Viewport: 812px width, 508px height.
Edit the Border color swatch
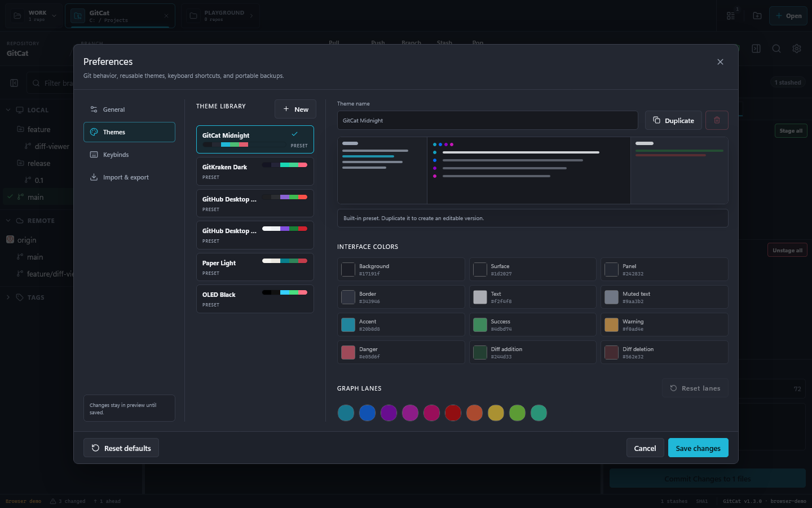[348, 297]
